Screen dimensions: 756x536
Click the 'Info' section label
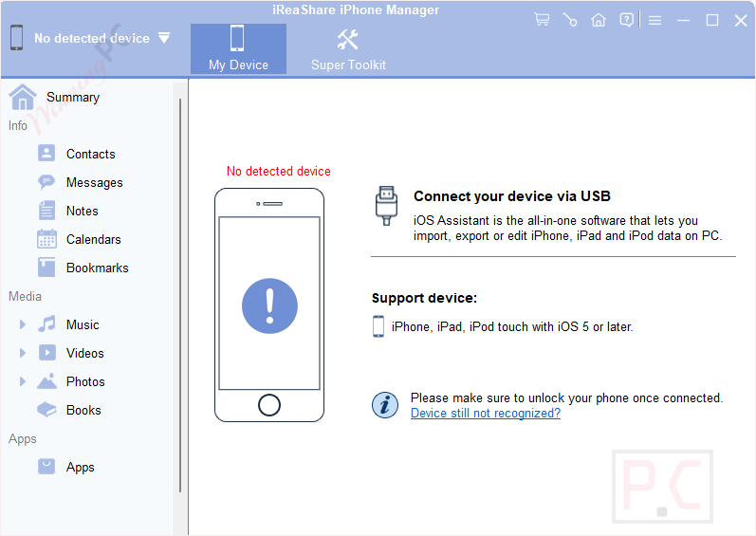click(x=17, y=126)
